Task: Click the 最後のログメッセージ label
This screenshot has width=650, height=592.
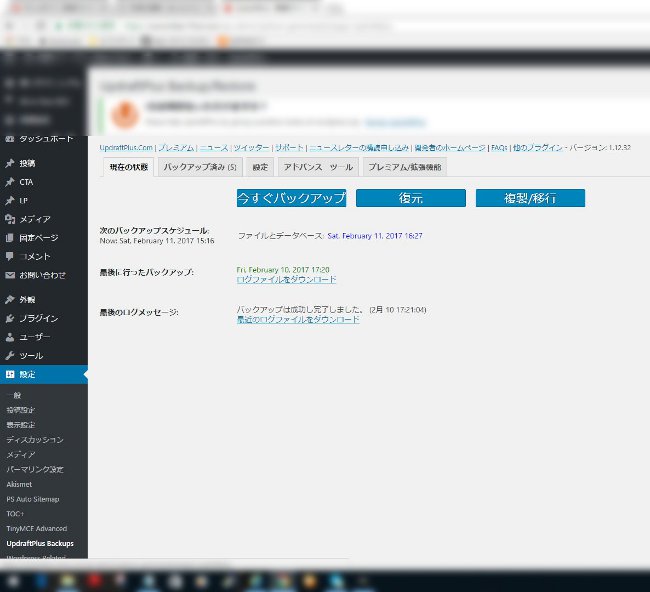Action: [139, 312]
